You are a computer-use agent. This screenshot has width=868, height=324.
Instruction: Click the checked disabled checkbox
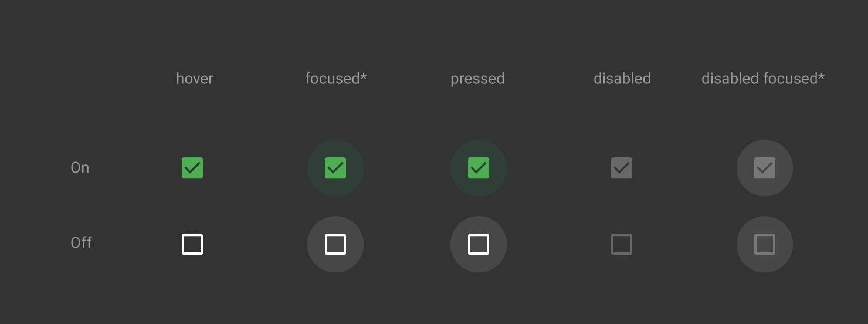point(622,168)
